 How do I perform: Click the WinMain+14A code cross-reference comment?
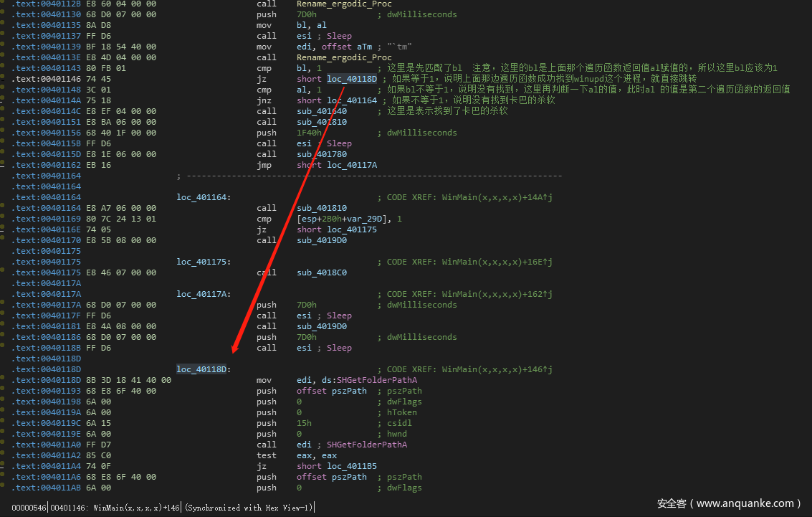pos(469,197)
